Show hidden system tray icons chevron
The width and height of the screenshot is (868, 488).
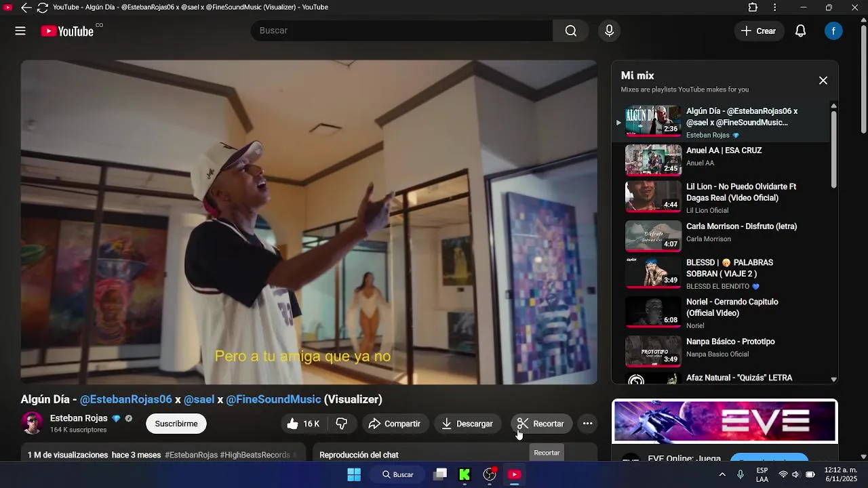[x=722, y=474]
